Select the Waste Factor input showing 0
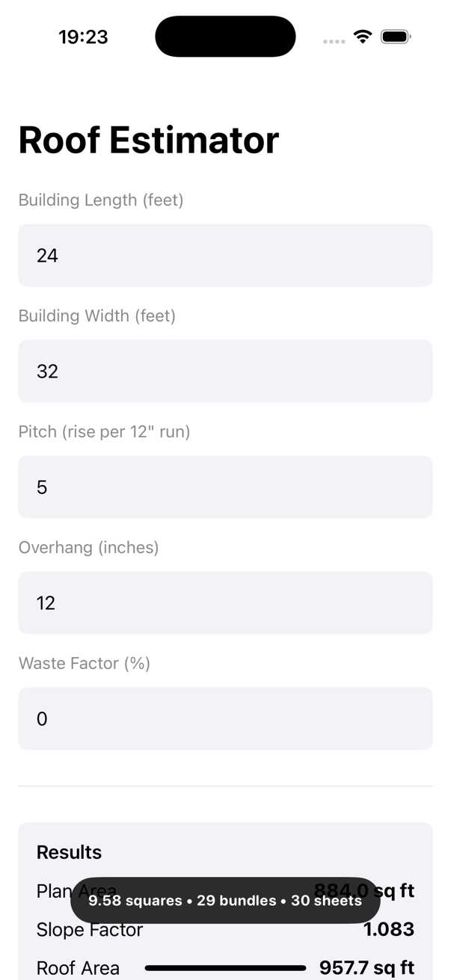The width and height of the screenshot is (451, 980). coord(224,718)
